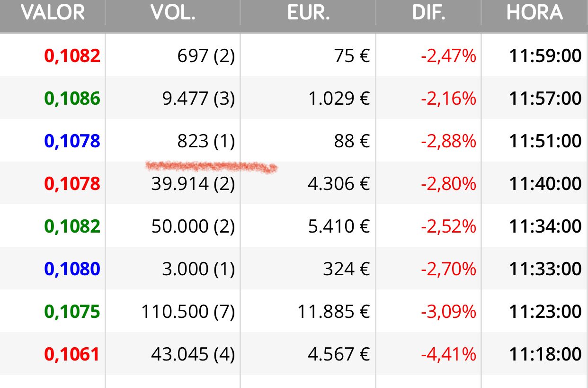Select the -4,41% difference value

(x=449, y=354)
